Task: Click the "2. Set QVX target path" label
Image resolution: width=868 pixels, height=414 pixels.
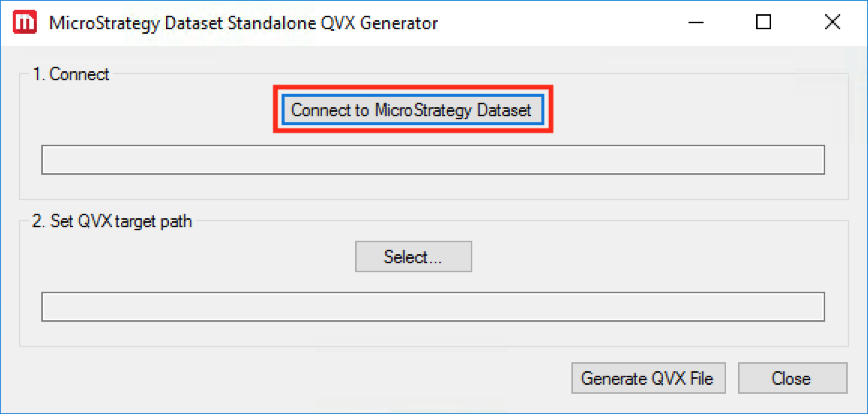Action: (112, 221)
